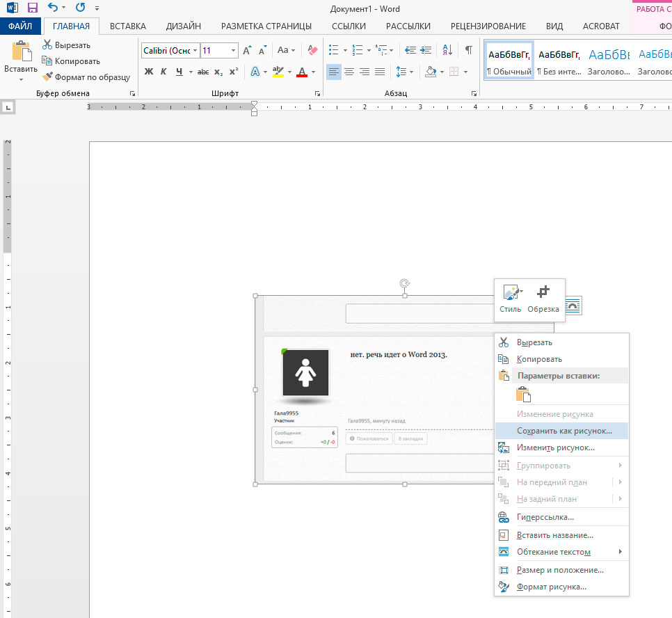Toggle strikethrough abc formatting
This screenshot has height=618, width=672.
click(x=203, y=72)
